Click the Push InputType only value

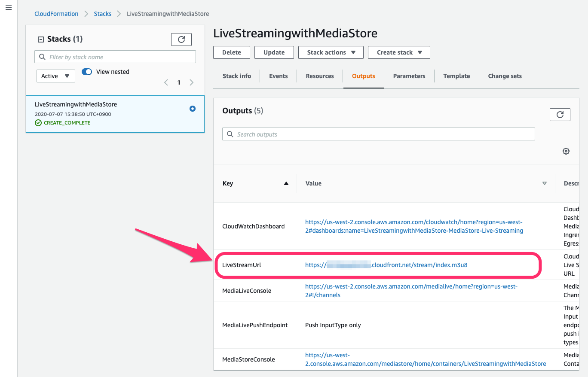(x=333, y=325)
